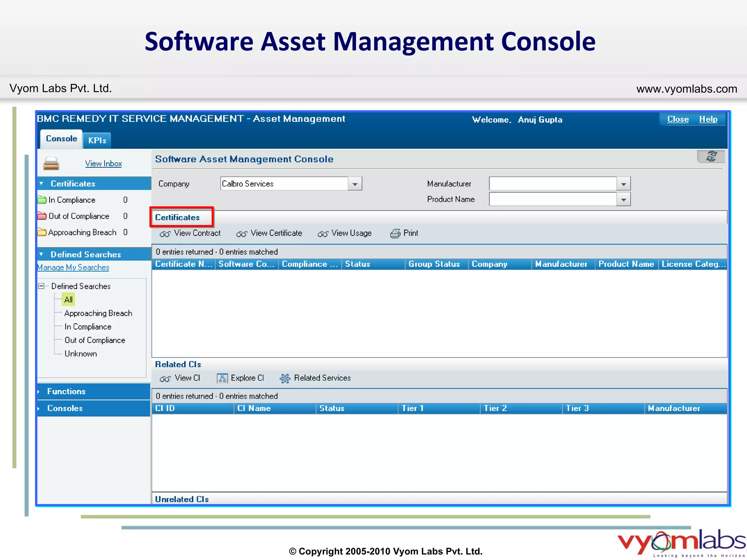The width and height of the screenshot is (747, 560).
Task: Click the View CI binoculars icon
Action: pos(165,378)
